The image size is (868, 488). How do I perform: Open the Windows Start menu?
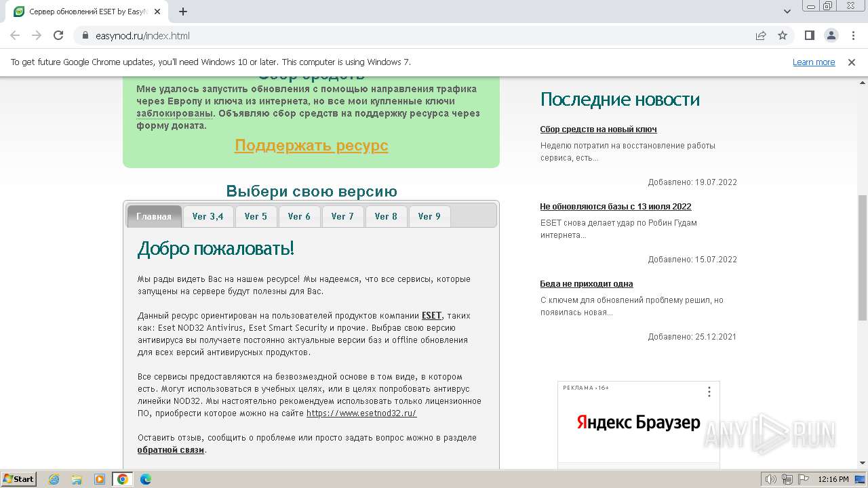coord(19,479)
